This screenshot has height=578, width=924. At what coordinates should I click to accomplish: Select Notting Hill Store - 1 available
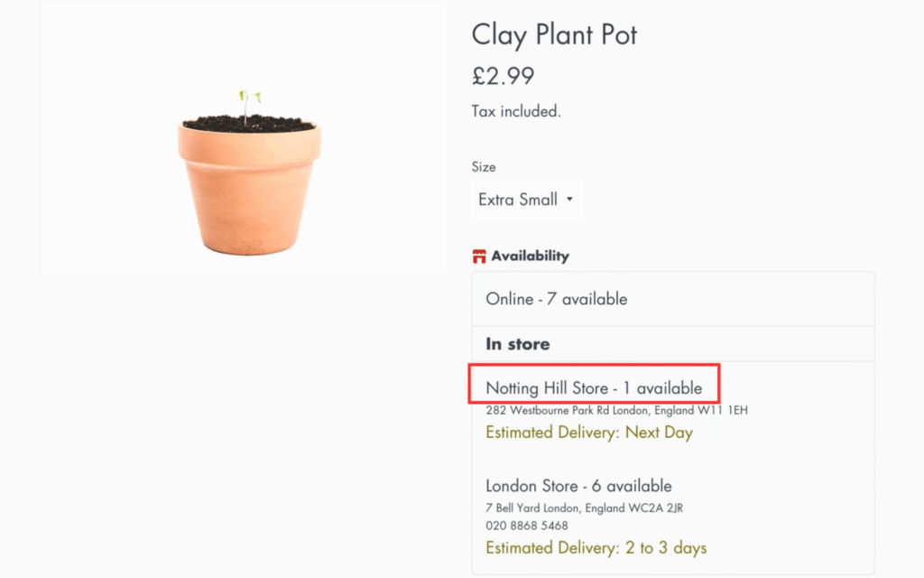point(594,388)
